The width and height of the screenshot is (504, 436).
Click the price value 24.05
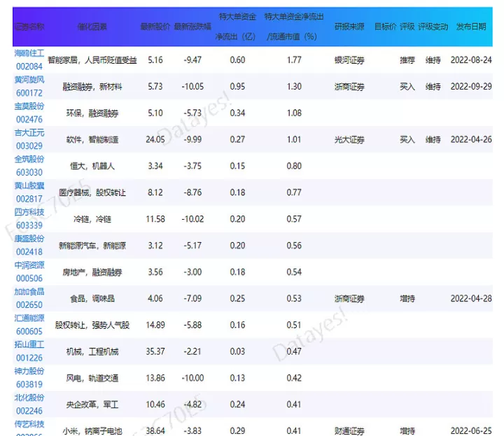pyautogui.click(x=155, y=140)
